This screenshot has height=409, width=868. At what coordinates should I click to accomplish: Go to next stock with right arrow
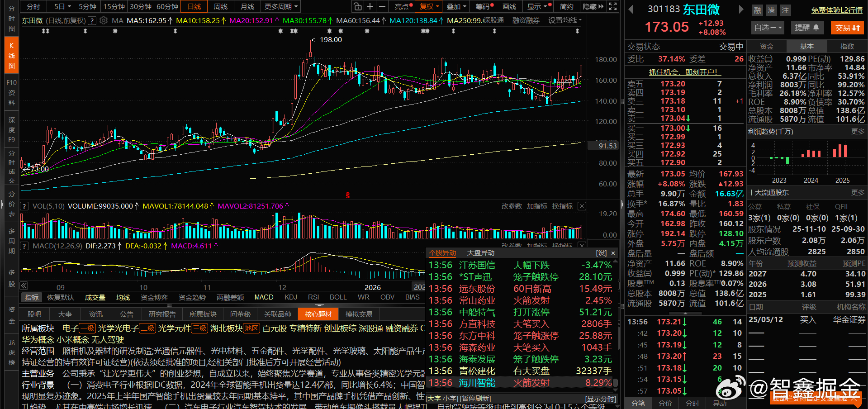(741, 10)
